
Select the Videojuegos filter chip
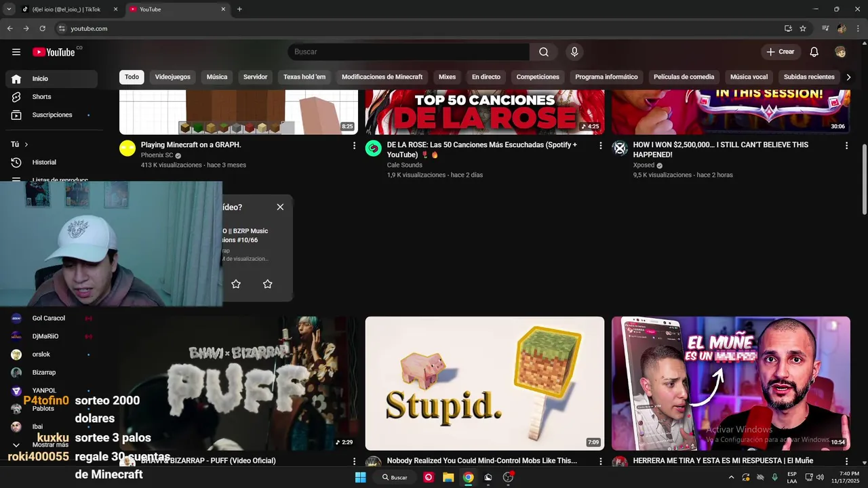[x=173, y=77]
